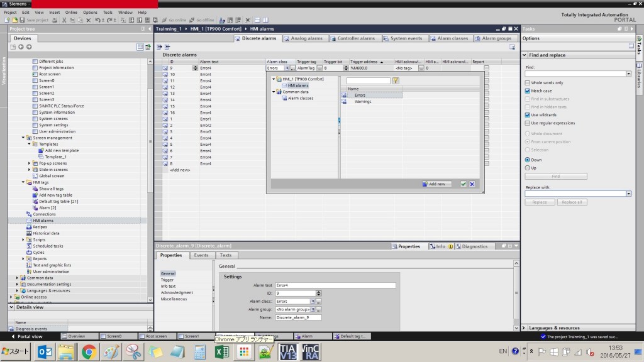Image resolution: width=644 pixels, height=362 pixels.
Task: Click the forward arrow in the Project tree toolbar
Action: point(29,47)
